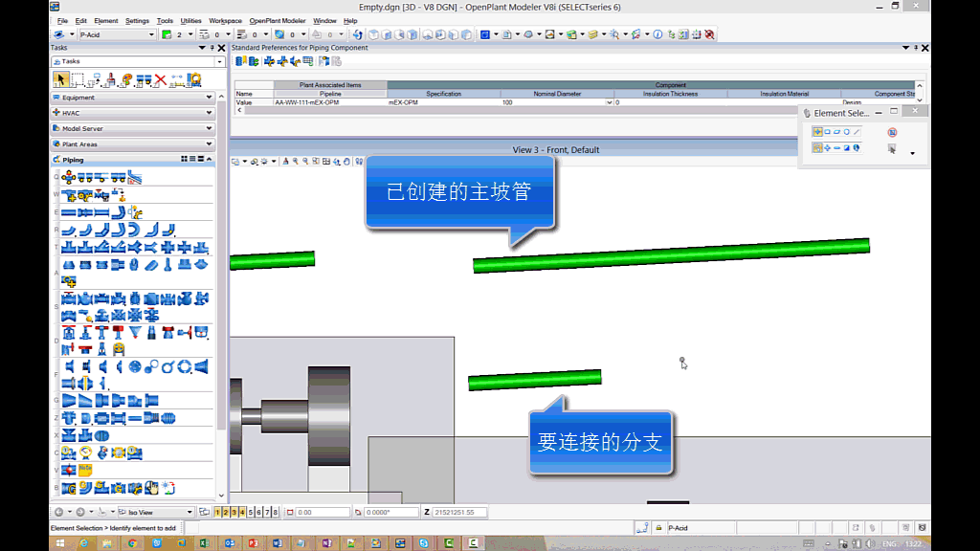Open Nominal Diameter 100 dropdown

coord(610,102)
